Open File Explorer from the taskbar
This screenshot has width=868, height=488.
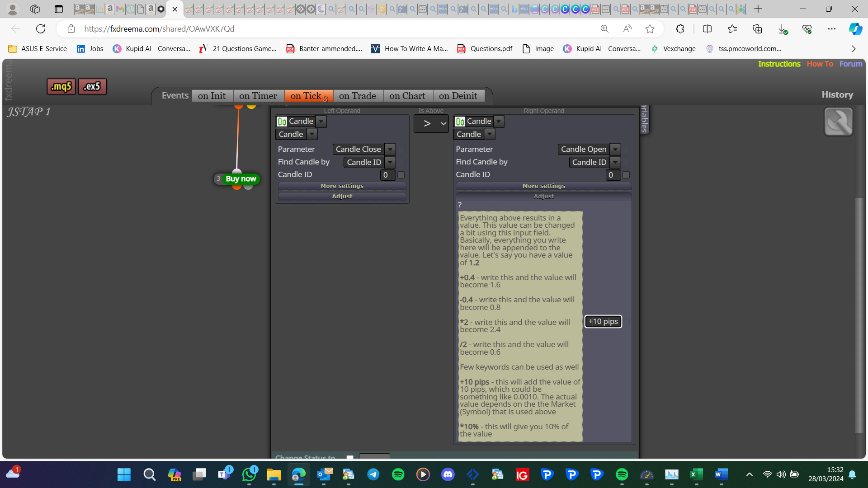click(274, 474)
